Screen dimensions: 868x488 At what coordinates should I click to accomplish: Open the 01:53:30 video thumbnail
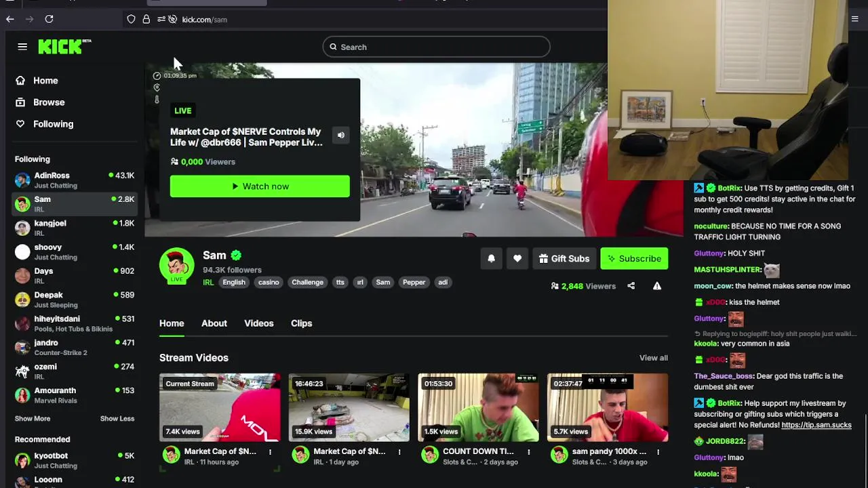479,407
